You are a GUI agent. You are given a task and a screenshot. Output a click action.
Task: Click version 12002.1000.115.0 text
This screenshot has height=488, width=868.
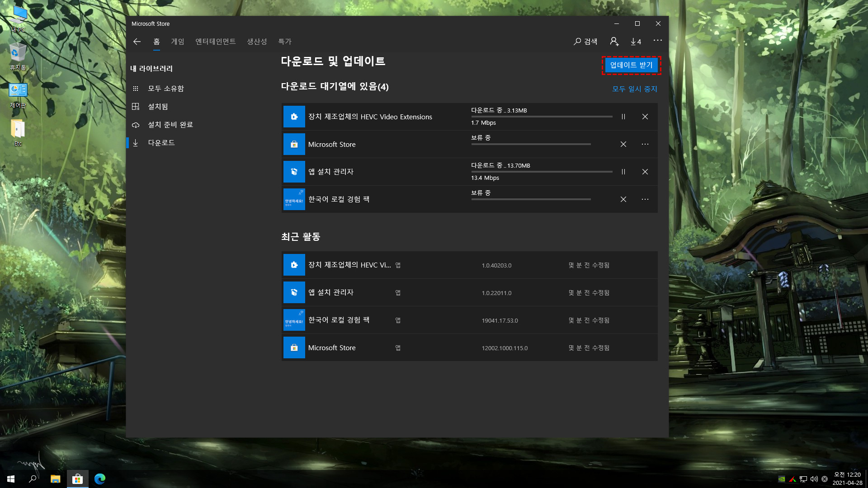click(505, 348)
